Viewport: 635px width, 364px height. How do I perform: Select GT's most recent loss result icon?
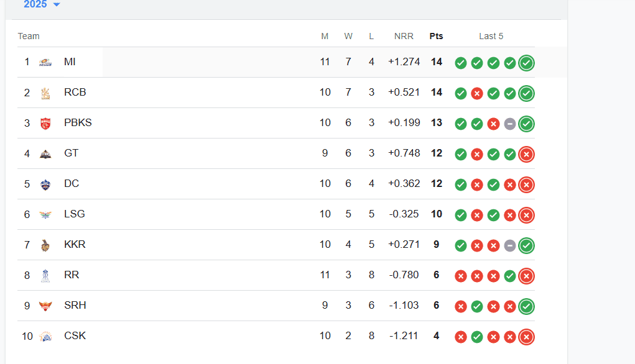click(x=526, y=154)
